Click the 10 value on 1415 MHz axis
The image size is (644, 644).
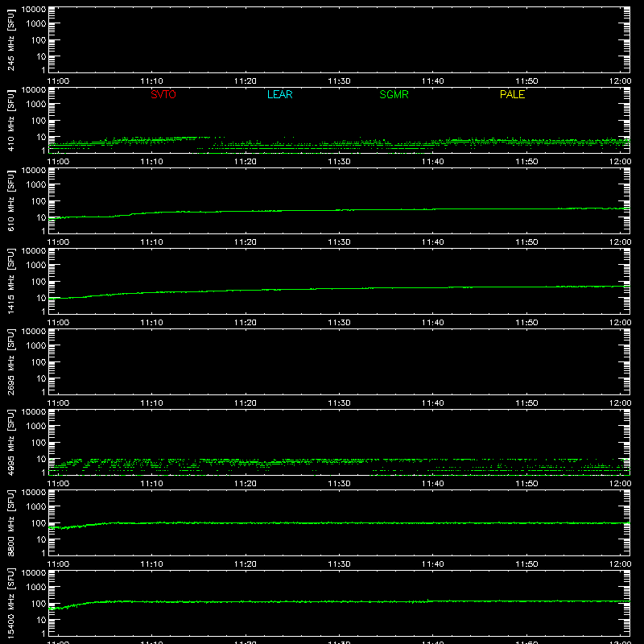point(41,298)
